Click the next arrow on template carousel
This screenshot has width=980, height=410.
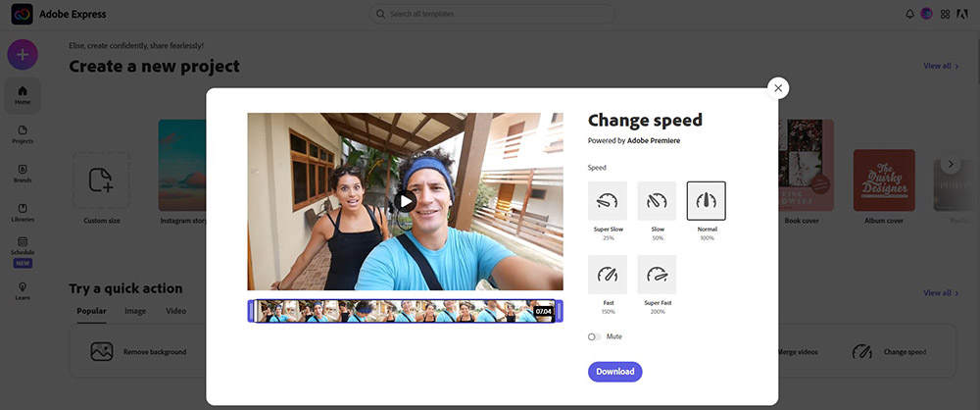click(951, 165)
